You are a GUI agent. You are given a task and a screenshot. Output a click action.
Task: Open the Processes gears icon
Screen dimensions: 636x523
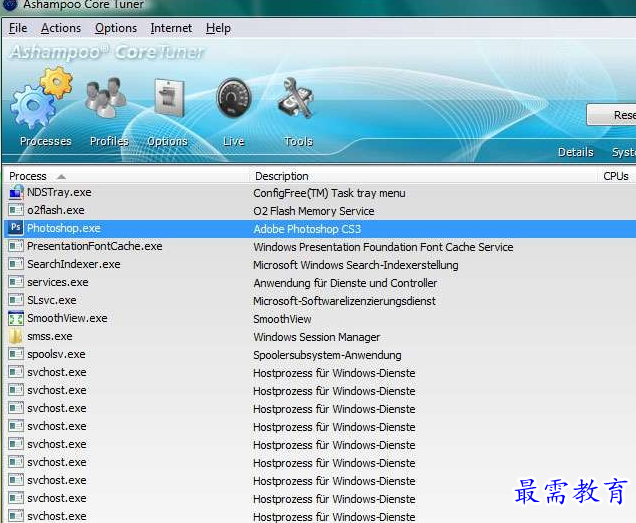[42, 99]
